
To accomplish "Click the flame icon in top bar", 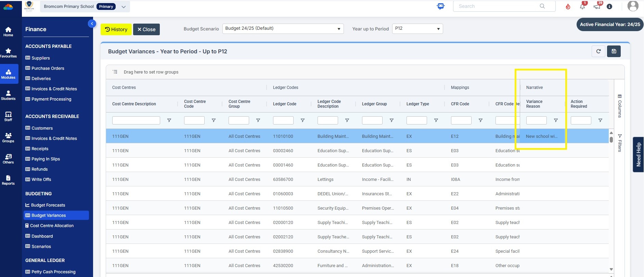I will [x=568, y=6].
